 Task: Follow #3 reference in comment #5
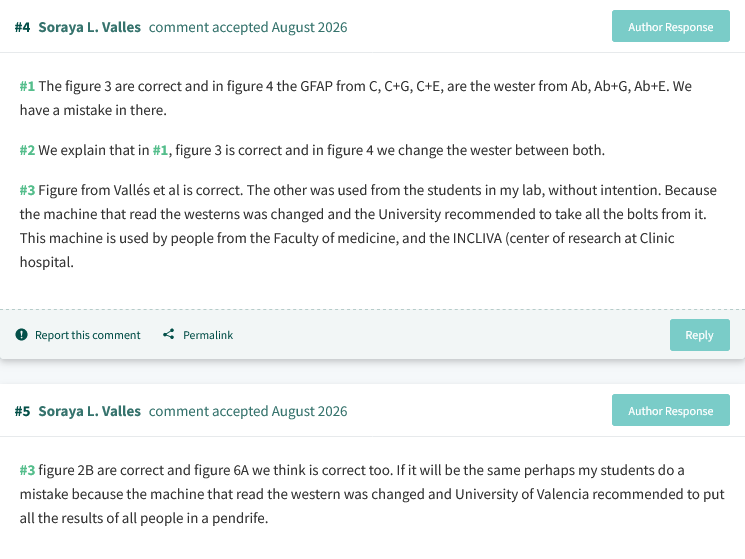[x=27, y=470]
